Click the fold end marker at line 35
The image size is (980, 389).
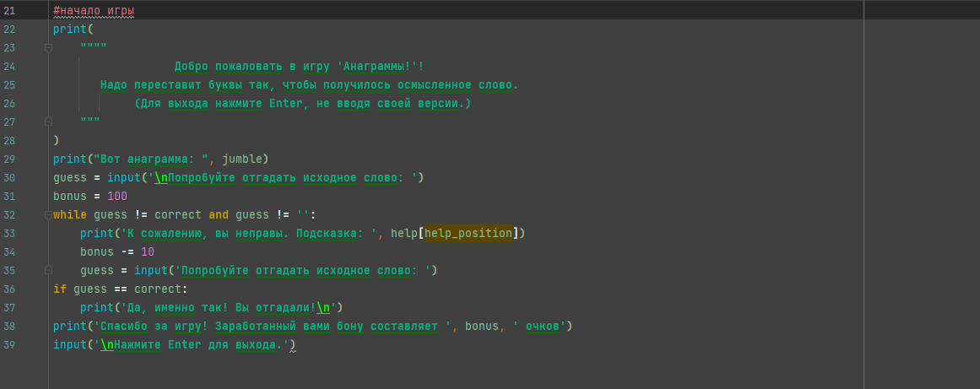(48, 270)
